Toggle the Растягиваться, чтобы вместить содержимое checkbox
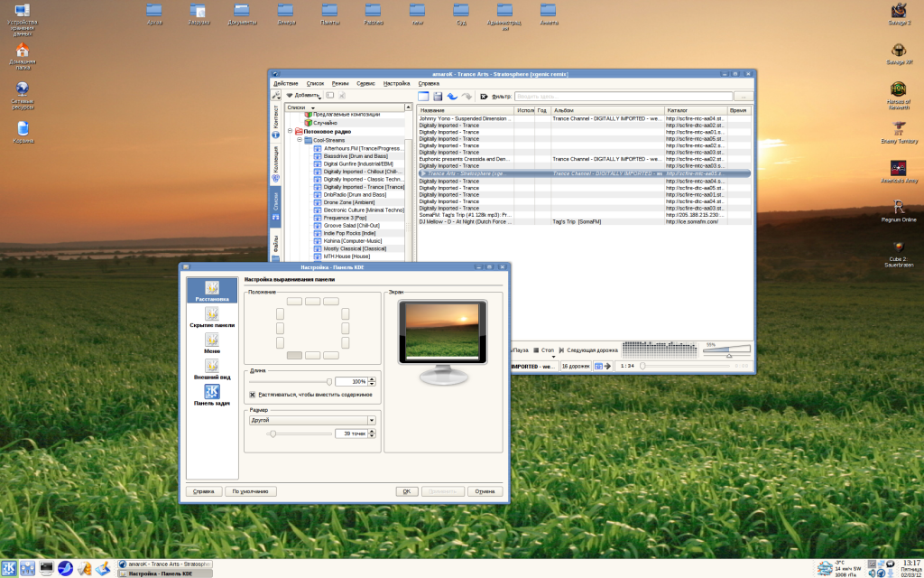The height and width of the screenshot is (578, 924). [253, 395]
